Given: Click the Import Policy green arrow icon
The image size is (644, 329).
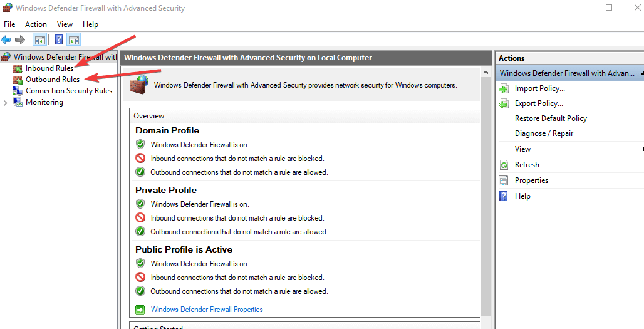Looking at the screenshot, I should (x=504, y=89).
